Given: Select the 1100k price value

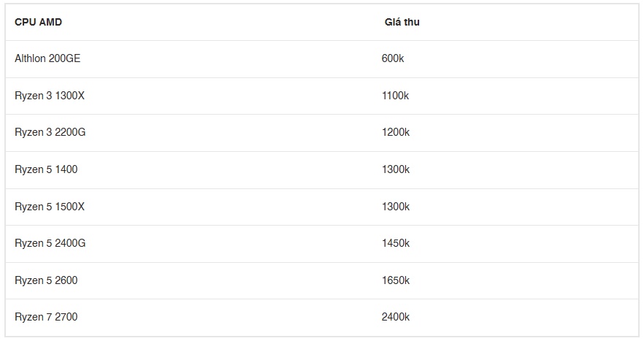Looking at the screenshot, I should tap(395, 96).
